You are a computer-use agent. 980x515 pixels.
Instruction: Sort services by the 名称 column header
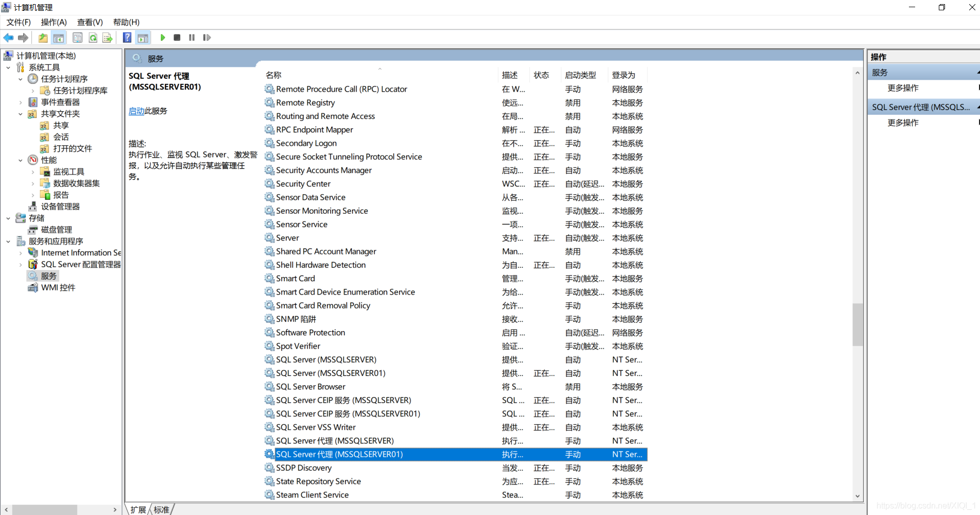pyautogui.click(x=380, y=75)
